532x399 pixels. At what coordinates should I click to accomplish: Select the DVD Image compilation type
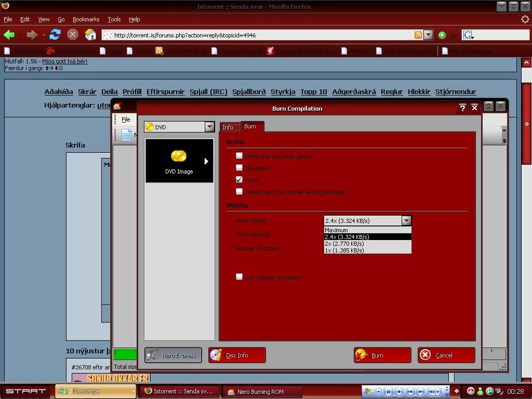coord(179,161)
